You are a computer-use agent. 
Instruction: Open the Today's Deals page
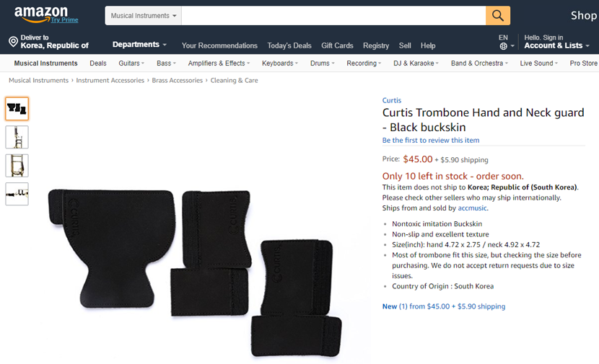click(289, 46)
